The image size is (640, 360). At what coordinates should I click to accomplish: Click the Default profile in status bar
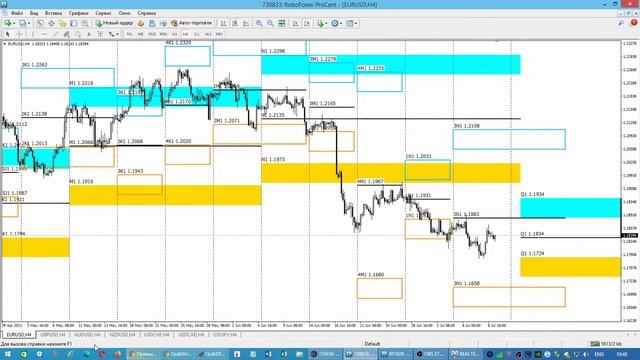[x=372, y=344]
